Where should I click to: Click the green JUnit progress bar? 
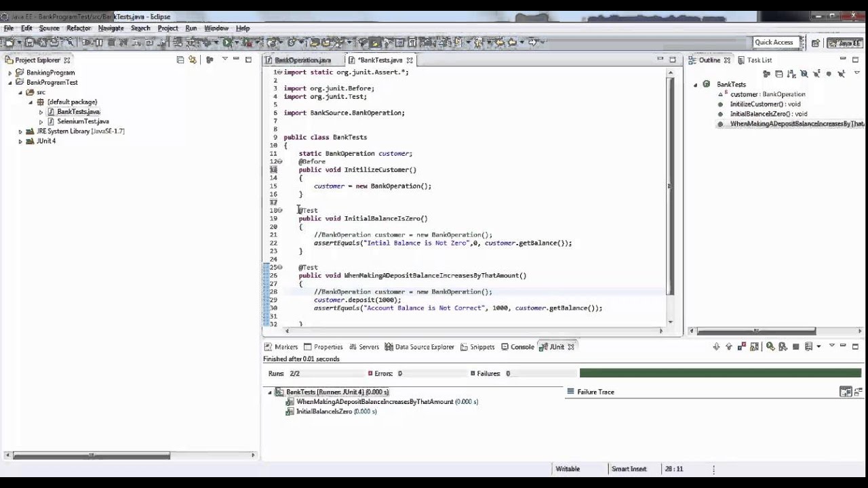click(x=720, y=373)
